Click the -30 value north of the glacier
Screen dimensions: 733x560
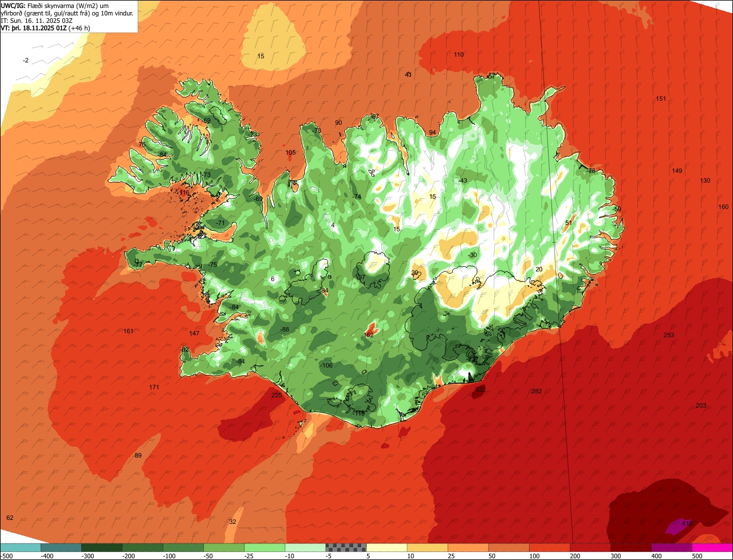(x=472, y=255)
